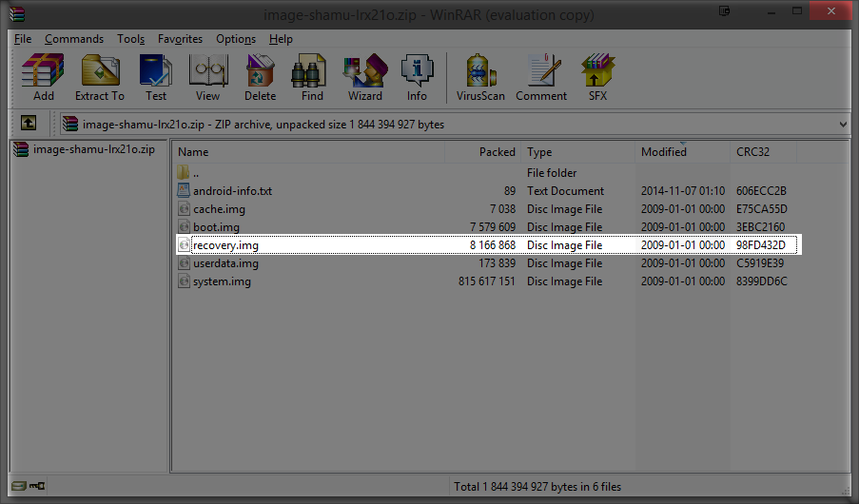Start VirusScan on the archive
This screenshot has height=504, width=859.
tap(480, 77)
